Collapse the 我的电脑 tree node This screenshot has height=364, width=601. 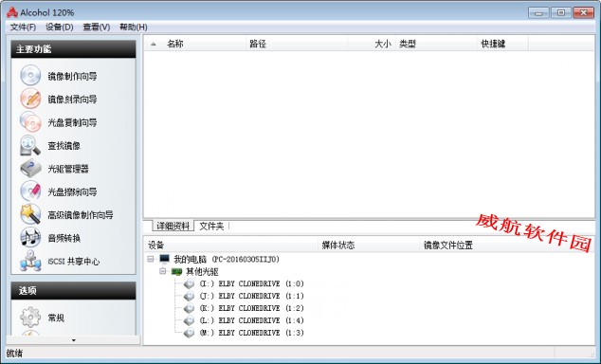pyautogui.click(x=151, y=259)
